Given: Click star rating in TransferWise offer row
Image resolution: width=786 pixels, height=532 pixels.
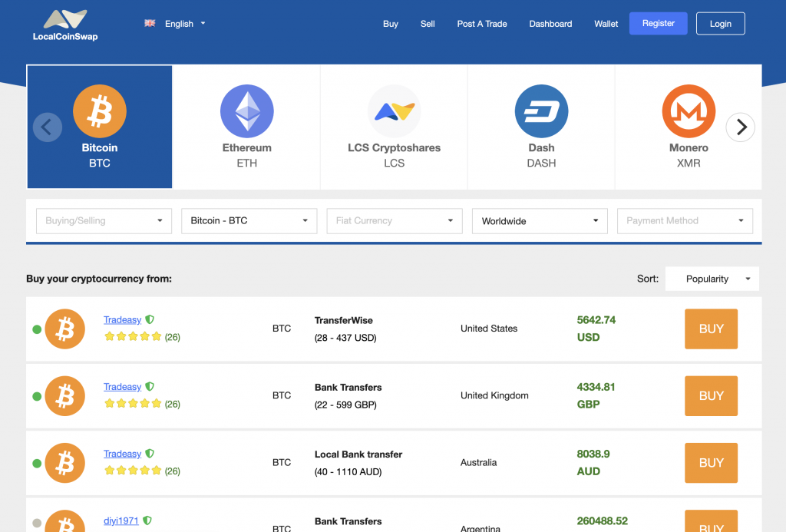Looking at the screenshot, I should click(133, 336).
